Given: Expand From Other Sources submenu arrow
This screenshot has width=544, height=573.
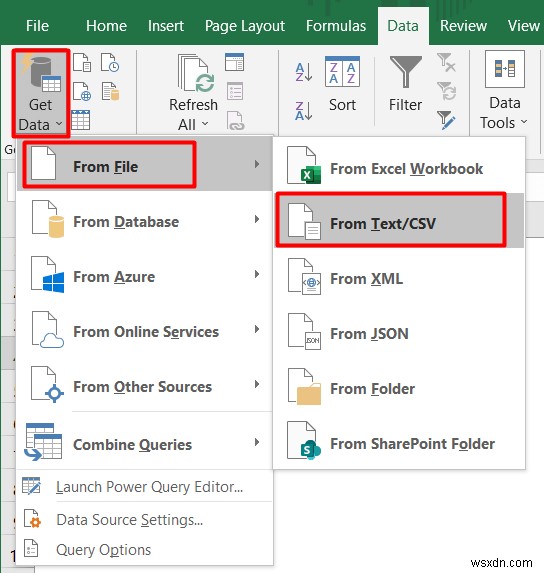Looking at the screenshot, I should pyautogui.click(x=257, y=384).
